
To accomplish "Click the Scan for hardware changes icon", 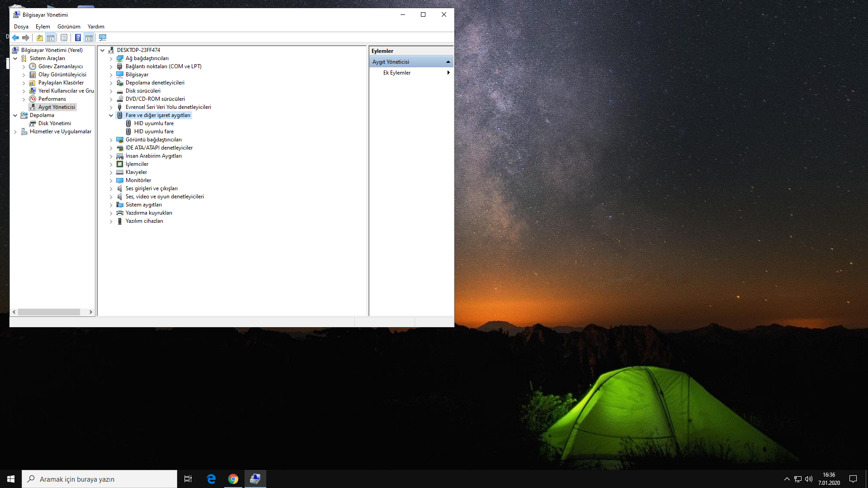I will pyautogui.click(x=103, y=38).
